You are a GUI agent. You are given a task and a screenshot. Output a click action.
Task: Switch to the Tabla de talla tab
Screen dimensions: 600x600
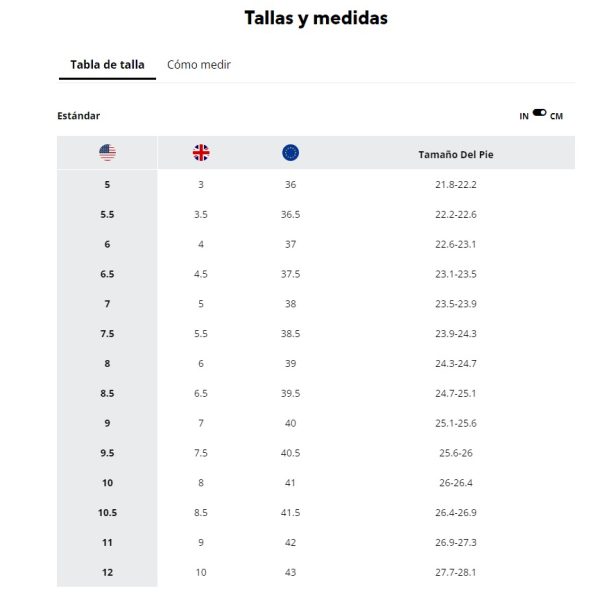[108, 65]
